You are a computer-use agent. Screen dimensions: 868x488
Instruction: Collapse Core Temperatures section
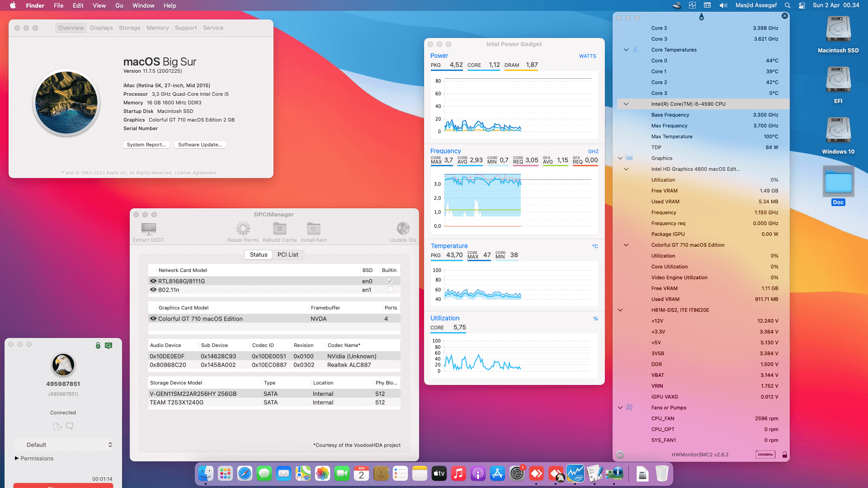tap(626, 50)
